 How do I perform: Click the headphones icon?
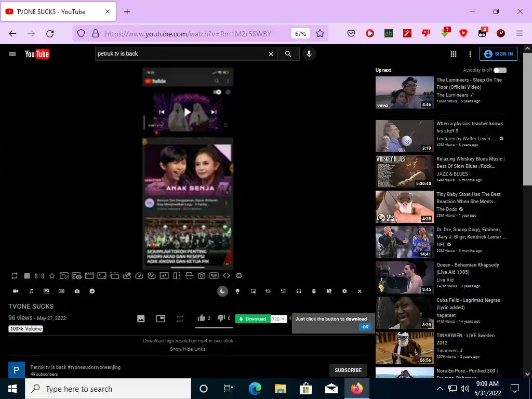tap(299, 291)
